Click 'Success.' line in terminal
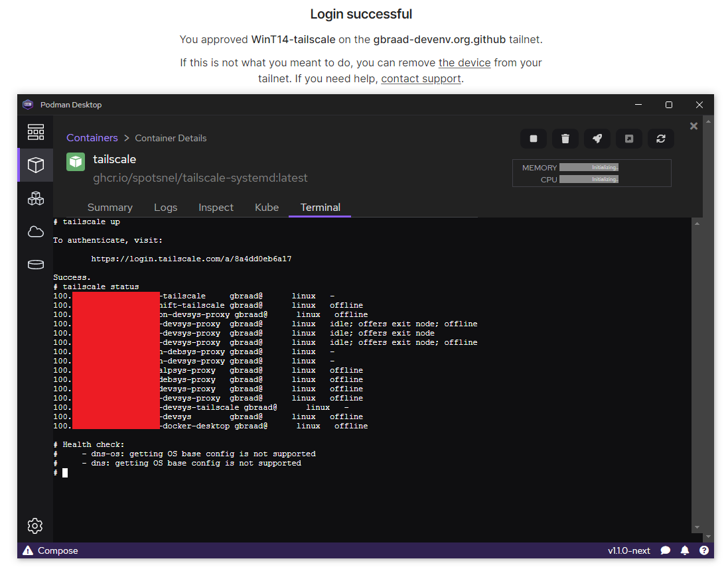728x571 pixels. (72, 277)
